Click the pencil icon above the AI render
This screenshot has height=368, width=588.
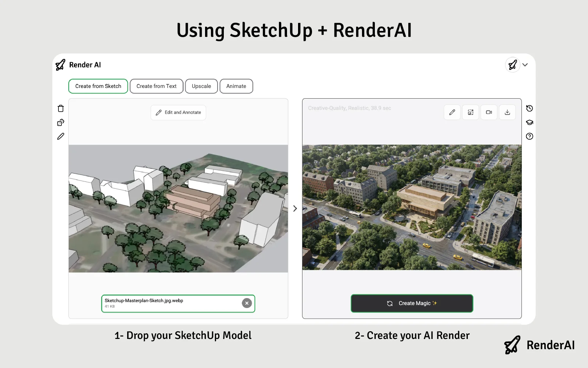pyautogui.click(x=452, y=112)
